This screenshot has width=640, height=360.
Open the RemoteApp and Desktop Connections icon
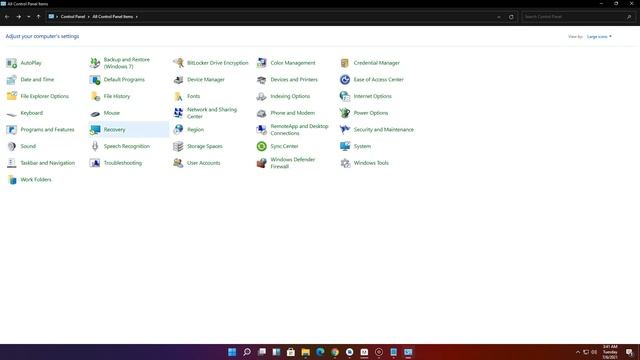click(x=262, y=130)
